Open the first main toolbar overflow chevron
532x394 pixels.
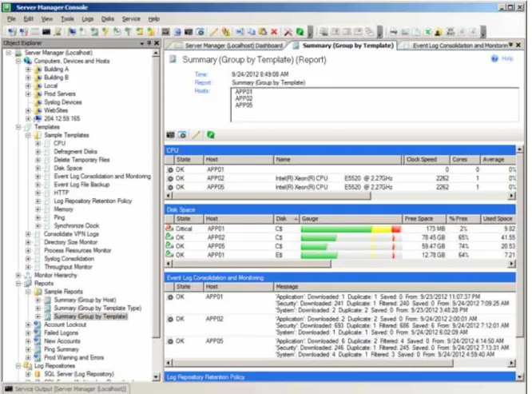(311, 33)
